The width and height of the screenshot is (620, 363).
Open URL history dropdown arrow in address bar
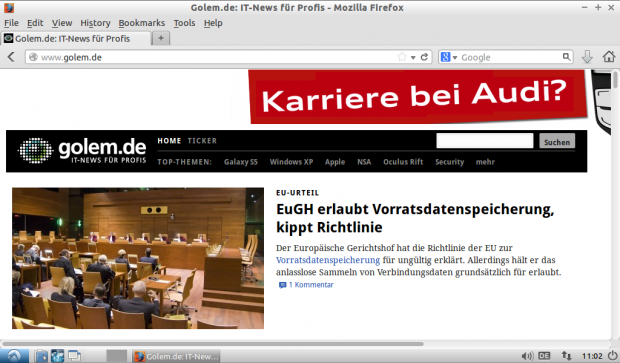tap(413, 57)
